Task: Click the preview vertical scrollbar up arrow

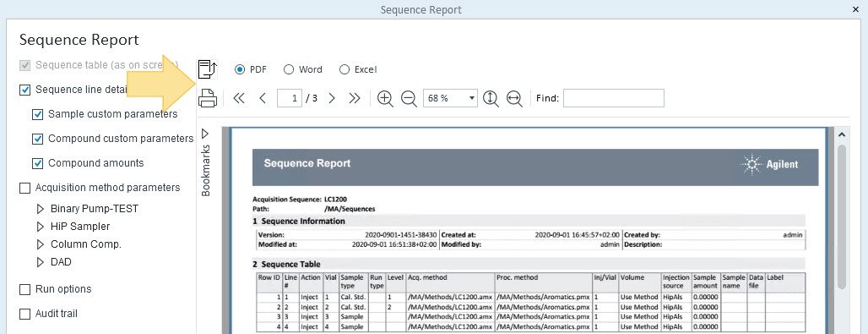Action: (x=842, y=134)
